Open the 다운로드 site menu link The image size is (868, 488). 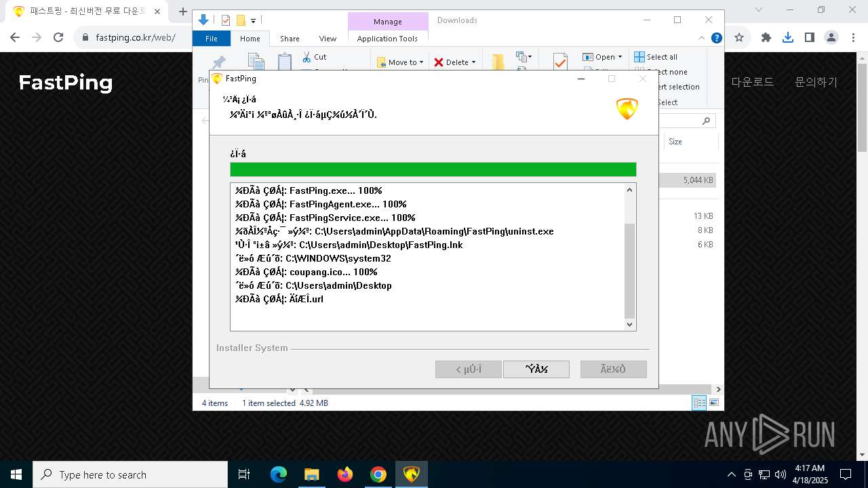coord(752,82)
